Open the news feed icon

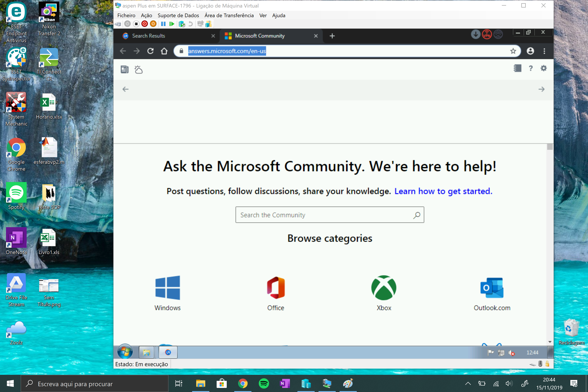click(x=124, y=69)
